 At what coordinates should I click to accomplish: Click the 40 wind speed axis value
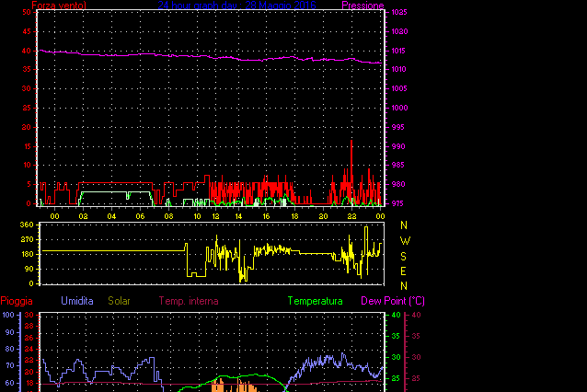(26, 51)
